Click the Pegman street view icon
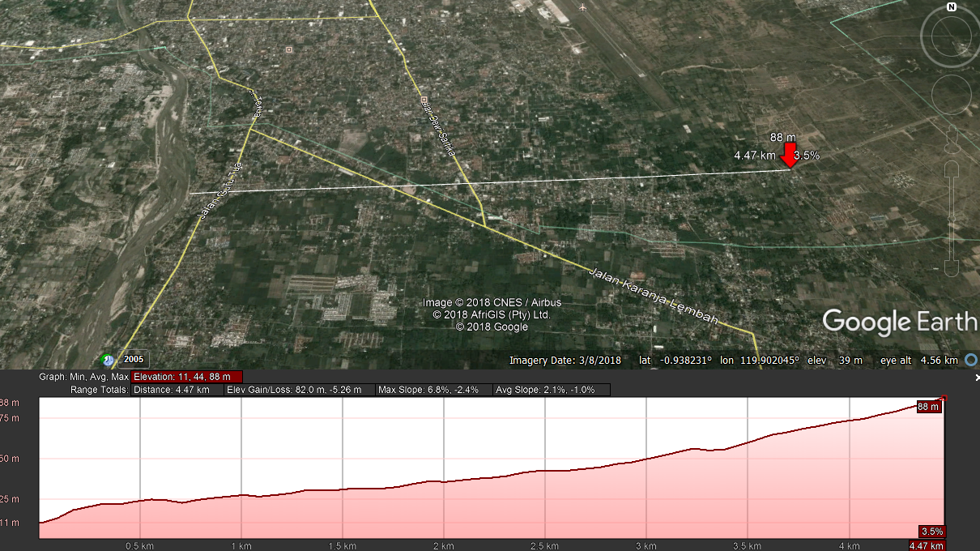The width and height of the screenshot is (980, 551). 952,139
